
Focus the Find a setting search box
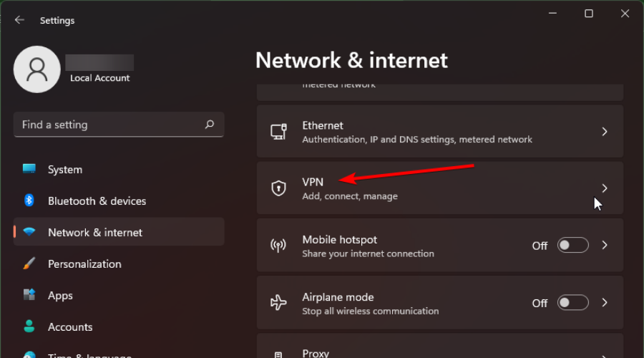(119, 125)
